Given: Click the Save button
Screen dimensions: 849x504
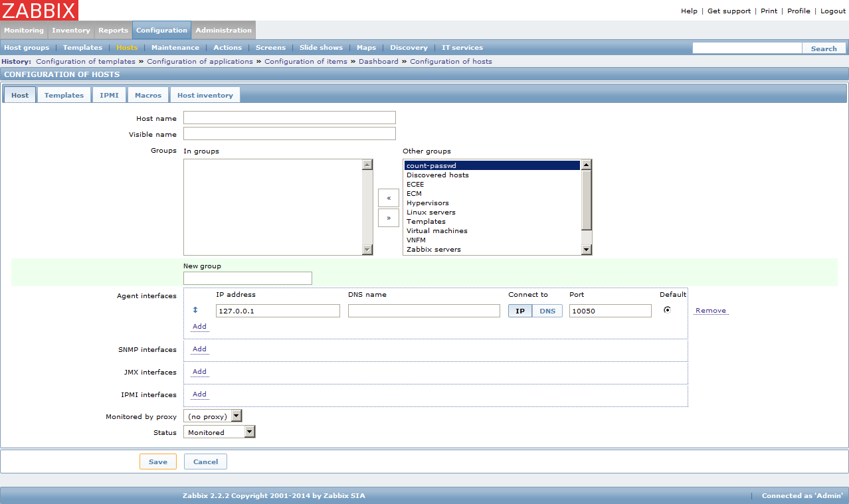Looking at the screenshot, I should [158, 462].
